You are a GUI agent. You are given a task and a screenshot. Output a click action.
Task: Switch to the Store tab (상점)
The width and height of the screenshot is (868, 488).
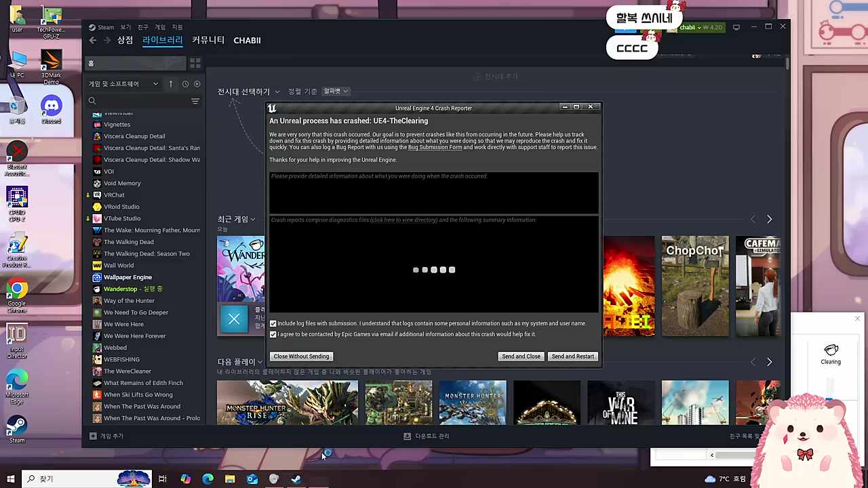125,40
